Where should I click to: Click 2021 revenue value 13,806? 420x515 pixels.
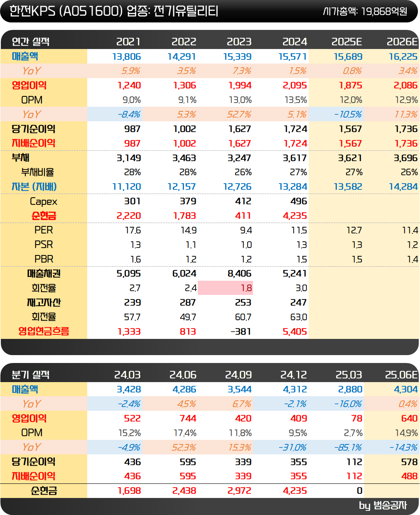[x=127, y=56]
